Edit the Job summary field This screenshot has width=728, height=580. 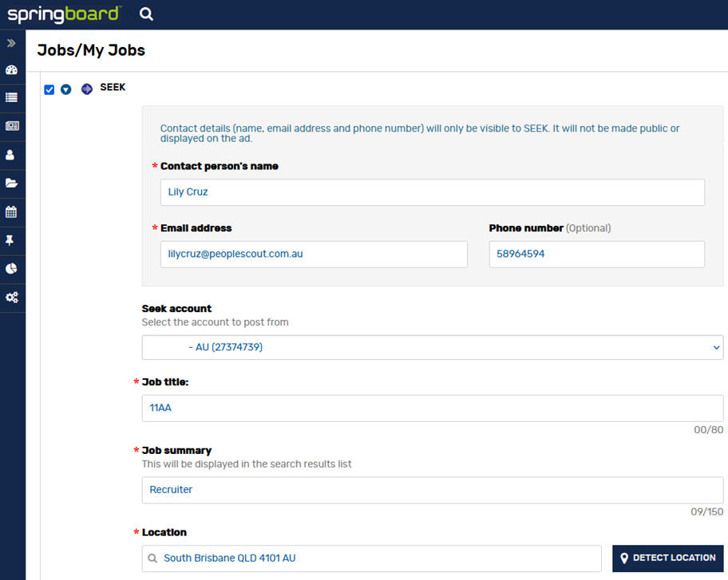433,490
